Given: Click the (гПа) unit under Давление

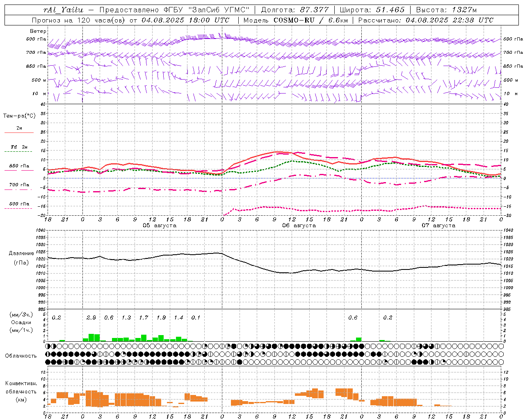Looking at the screenshot, I should (x=21, y=263).
